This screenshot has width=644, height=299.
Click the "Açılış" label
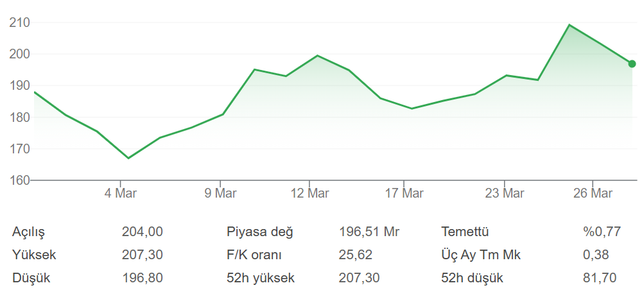point(29,232)
